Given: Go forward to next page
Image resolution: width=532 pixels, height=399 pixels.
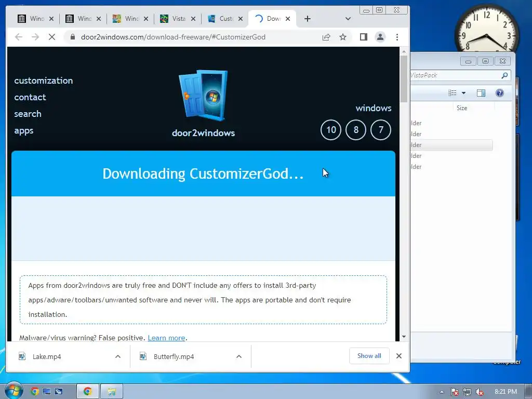Looking at the screenshot, I should click(x=35, y=37).
